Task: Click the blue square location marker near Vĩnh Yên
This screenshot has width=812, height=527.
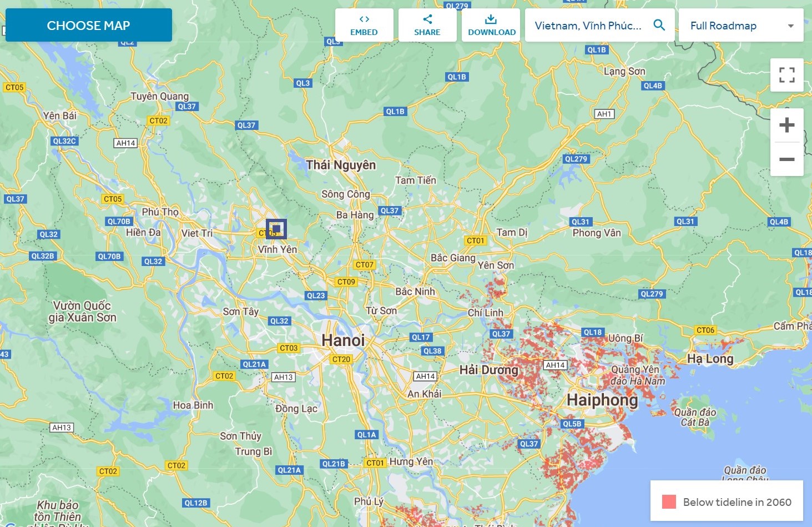Action: coord(276,229)
